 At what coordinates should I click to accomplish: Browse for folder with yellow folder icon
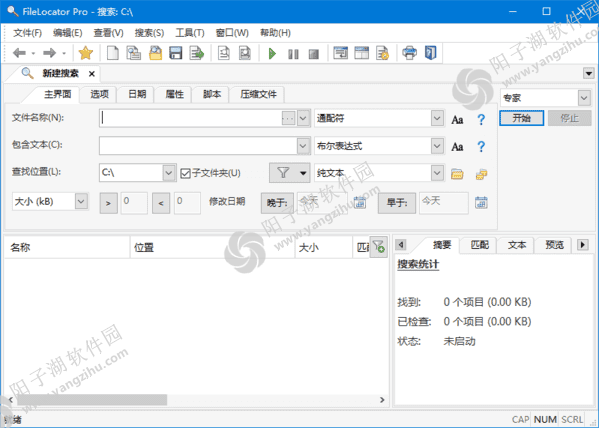[x=457, y=174]
